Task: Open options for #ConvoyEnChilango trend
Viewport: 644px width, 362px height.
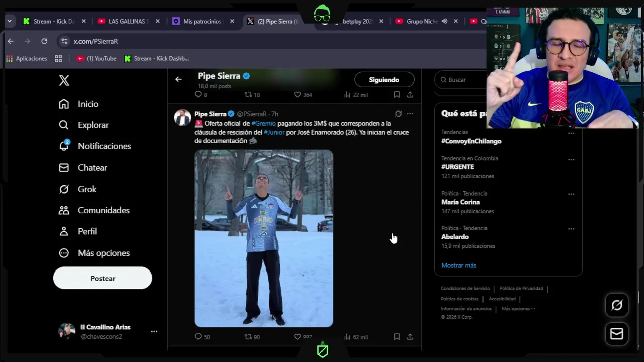Action: tap(571, 133)
